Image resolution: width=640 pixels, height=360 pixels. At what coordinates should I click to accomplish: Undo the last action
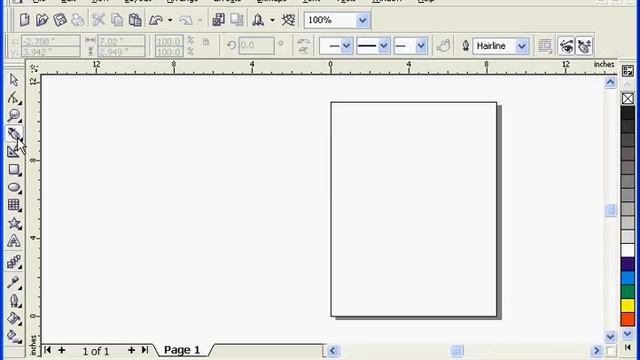(x=156, y=20)
